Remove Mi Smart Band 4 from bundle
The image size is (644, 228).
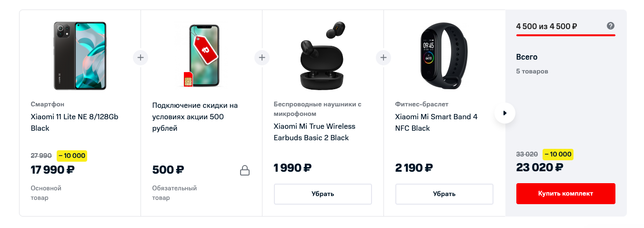tap(444, 194)
